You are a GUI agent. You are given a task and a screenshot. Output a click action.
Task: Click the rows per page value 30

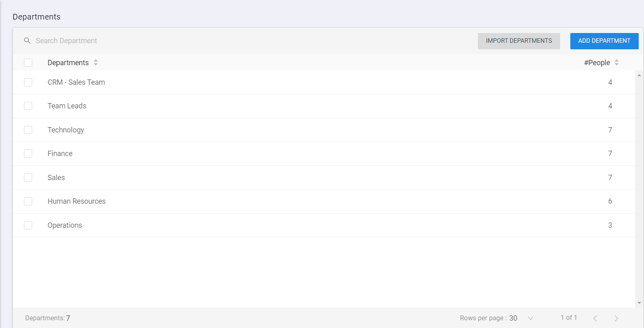(513, 318)
